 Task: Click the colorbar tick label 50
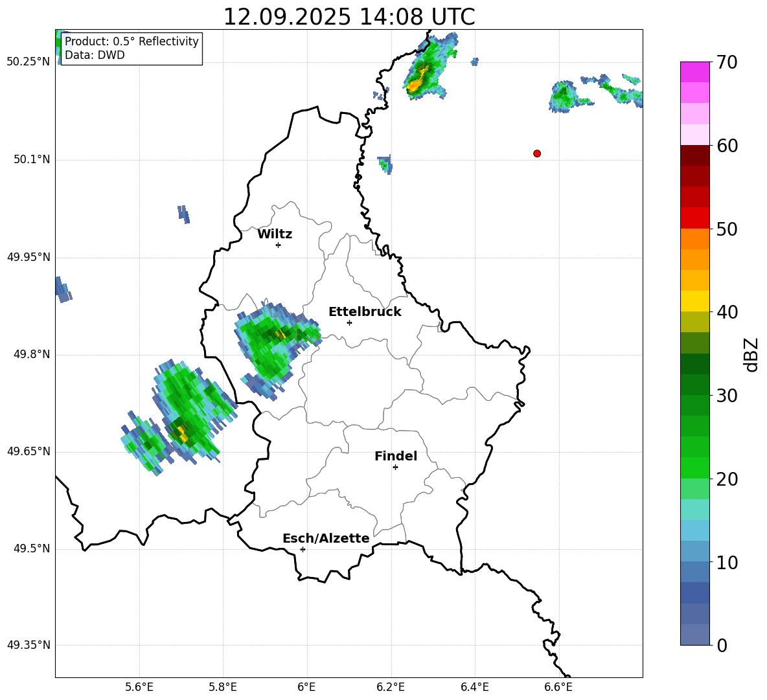(x=727, y=229)
